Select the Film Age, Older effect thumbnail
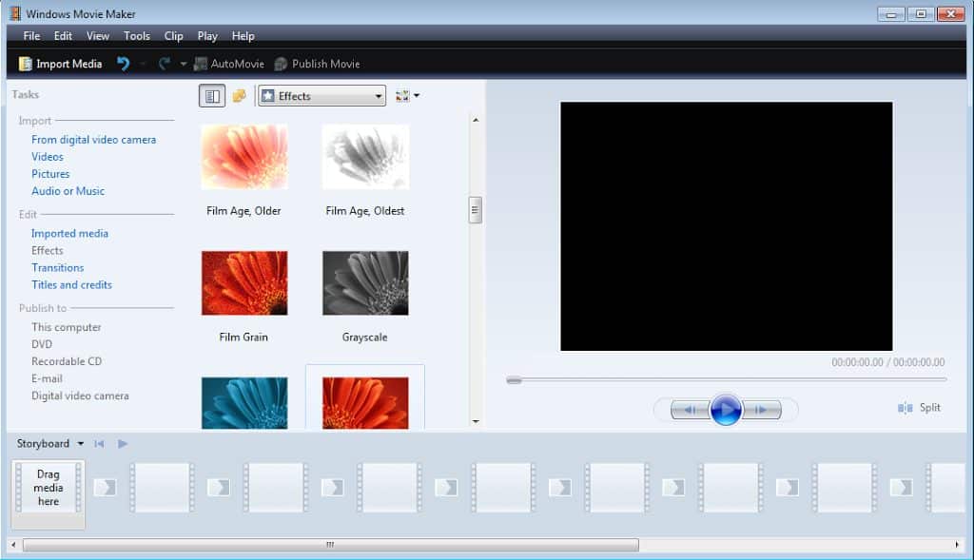The height and width of the screenshot is (560, 974). tap(244, 157)
